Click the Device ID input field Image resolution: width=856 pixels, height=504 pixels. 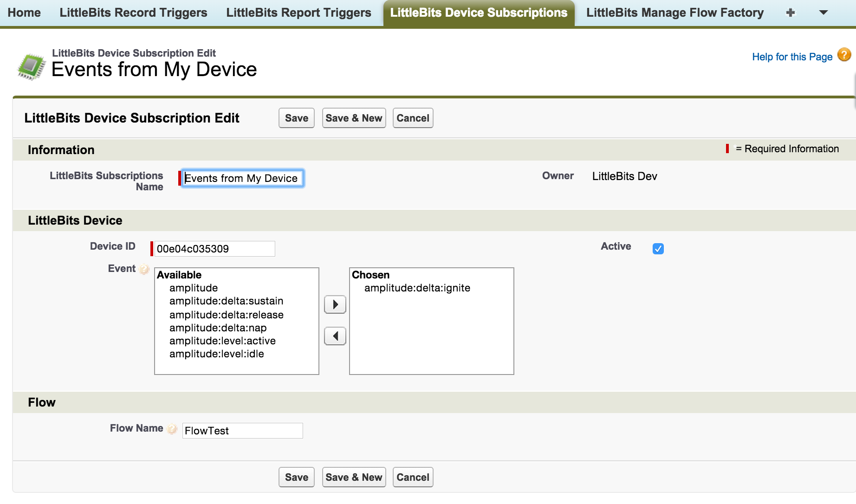(214, 249)
